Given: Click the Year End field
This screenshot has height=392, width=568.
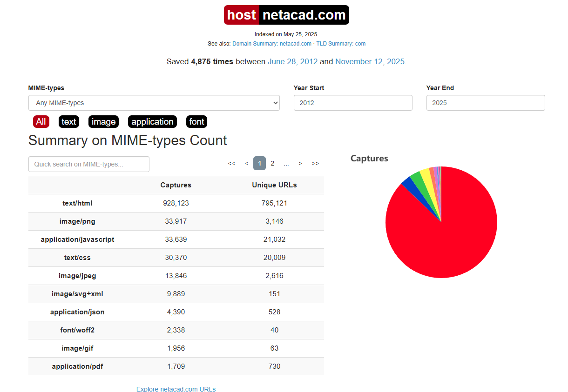Looking at the screenshot, I should [x=486, y=103].
